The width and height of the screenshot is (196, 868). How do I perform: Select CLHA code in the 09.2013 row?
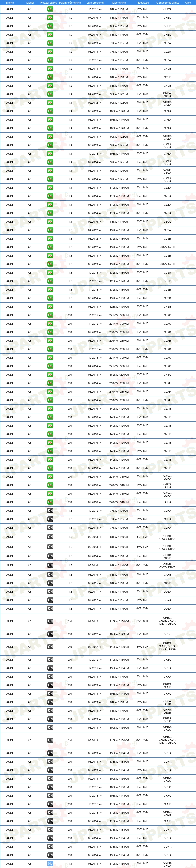point(167,528)
